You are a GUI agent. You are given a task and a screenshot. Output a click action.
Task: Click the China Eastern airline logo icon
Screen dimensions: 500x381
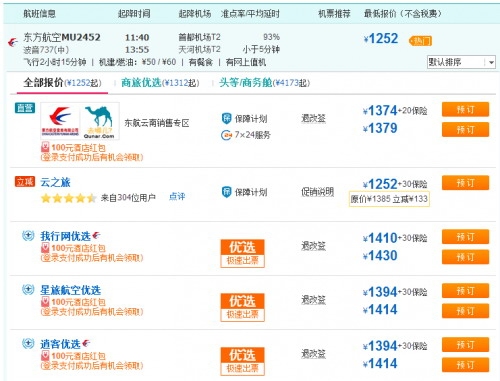[13, 43]
